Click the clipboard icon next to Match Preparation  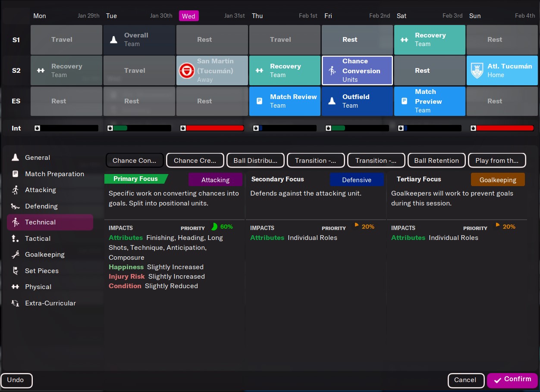point(16,174)
